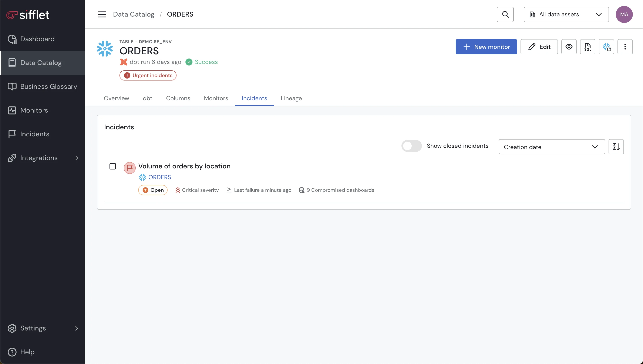The width and height of the screenshot is (643, 364).
Task: Click the 9 Compromised dashboards text
Action: (340, 190)
